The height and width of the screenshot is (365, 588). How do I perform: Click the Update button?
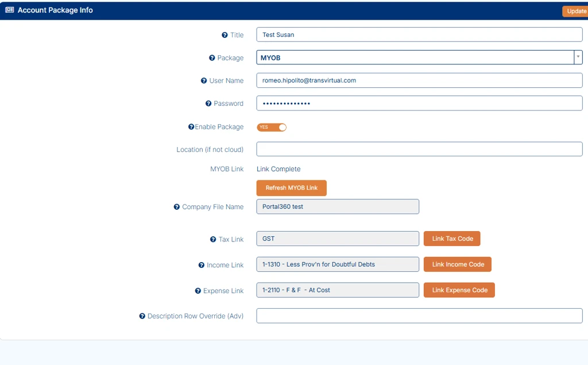click(576, 11)
